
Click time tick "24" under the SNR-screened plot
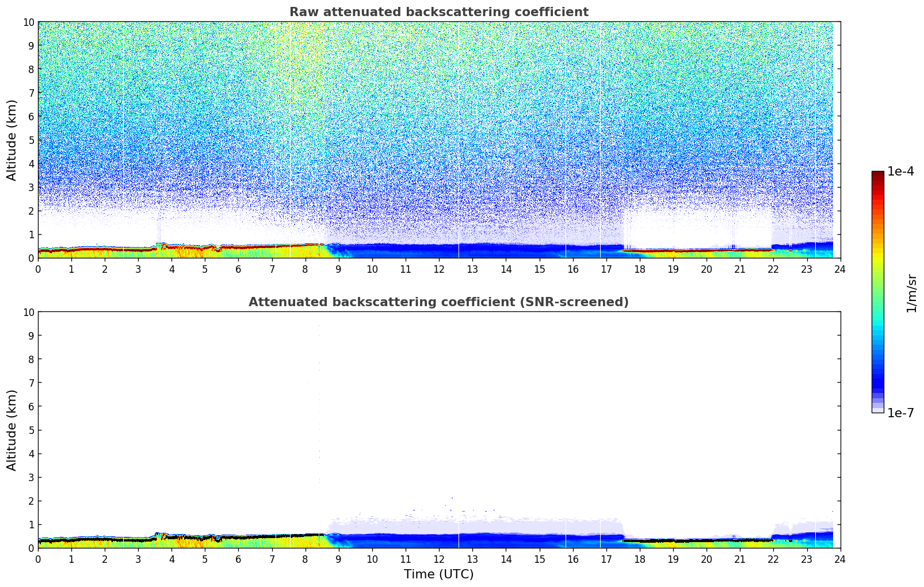pyautogui.click(x=840, y=559)
